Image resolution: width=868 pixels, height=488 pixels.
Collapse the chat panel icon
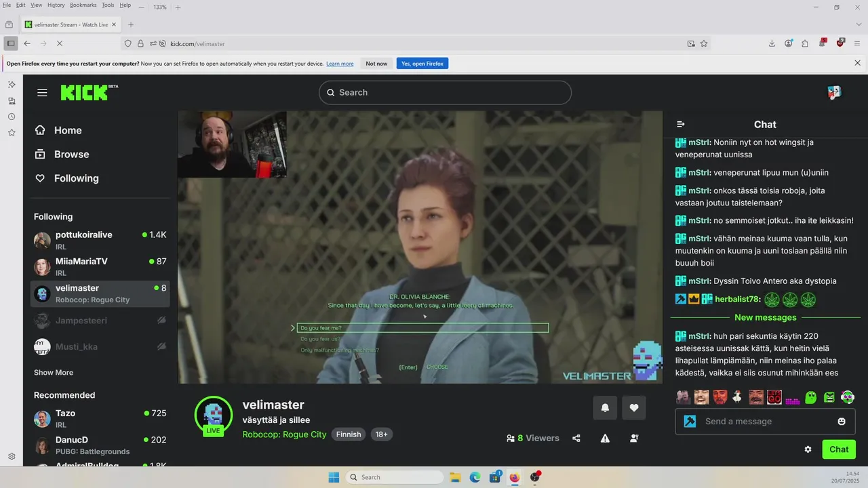681,124
